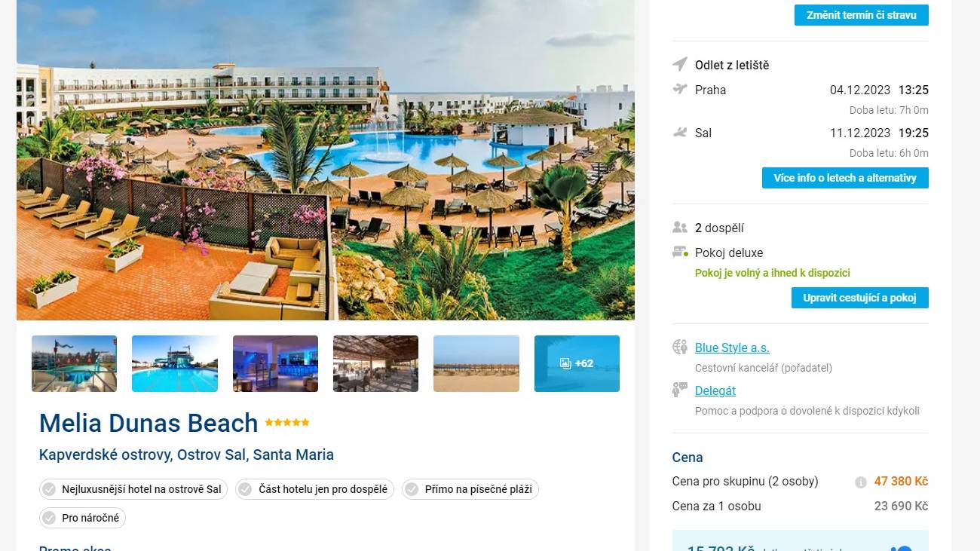This screenshot has width=980, height=551.
Task: Open 'Více info o letech a alternativy'
Action: (x=845, y=178)
